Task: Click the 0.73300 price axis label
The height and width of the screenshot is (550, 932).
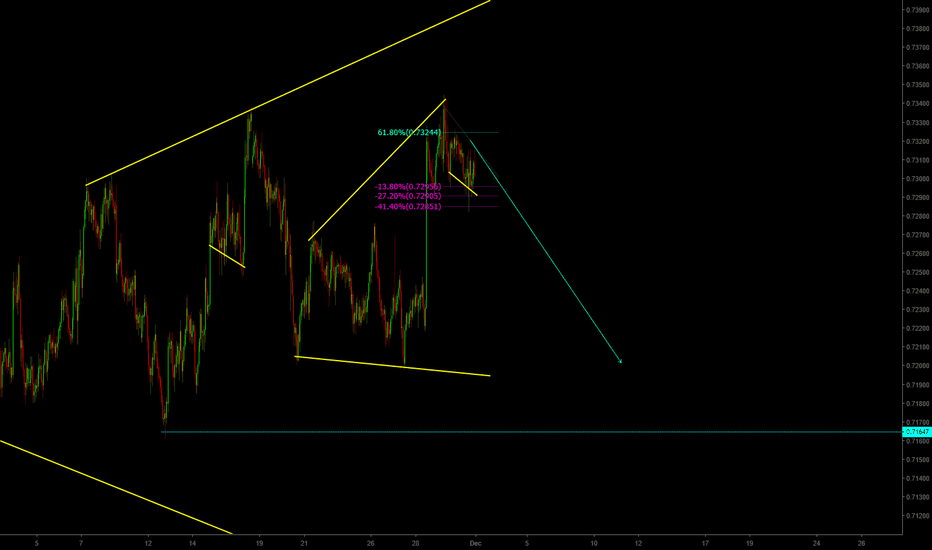Action: tap(918, 122)
